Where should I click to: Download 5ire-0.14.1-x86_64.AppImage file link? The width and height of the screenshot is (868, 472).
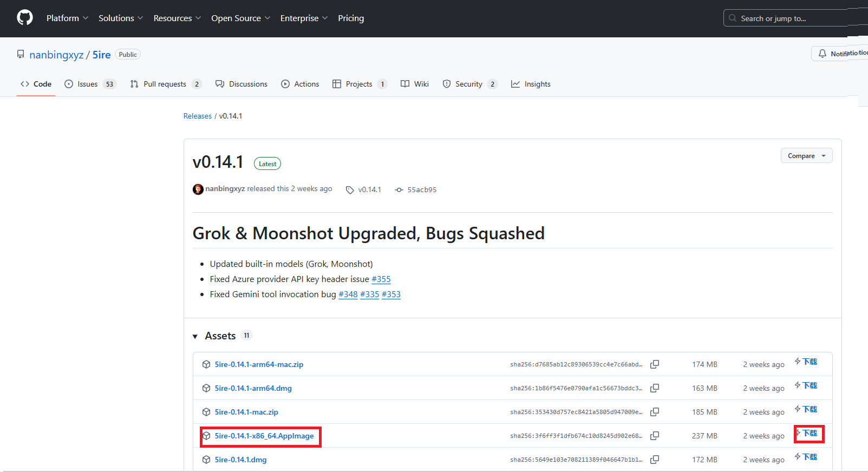point(264,436)
